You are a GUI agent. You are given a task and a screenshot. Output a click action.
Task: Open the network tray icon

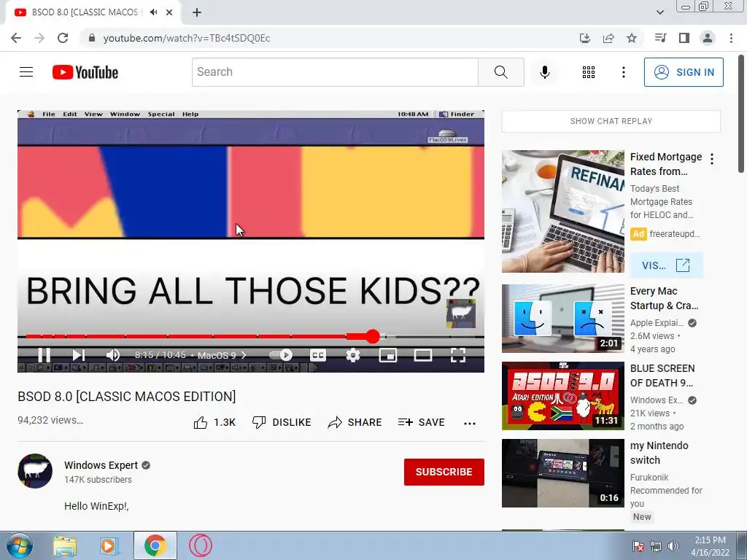pyautogui.click(x=656, y=546)
